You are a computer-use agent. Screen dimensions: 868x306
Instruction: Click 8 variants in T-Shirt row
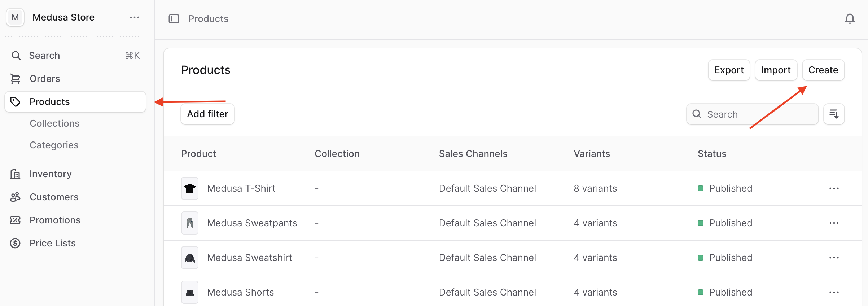(x=596, y=188)
